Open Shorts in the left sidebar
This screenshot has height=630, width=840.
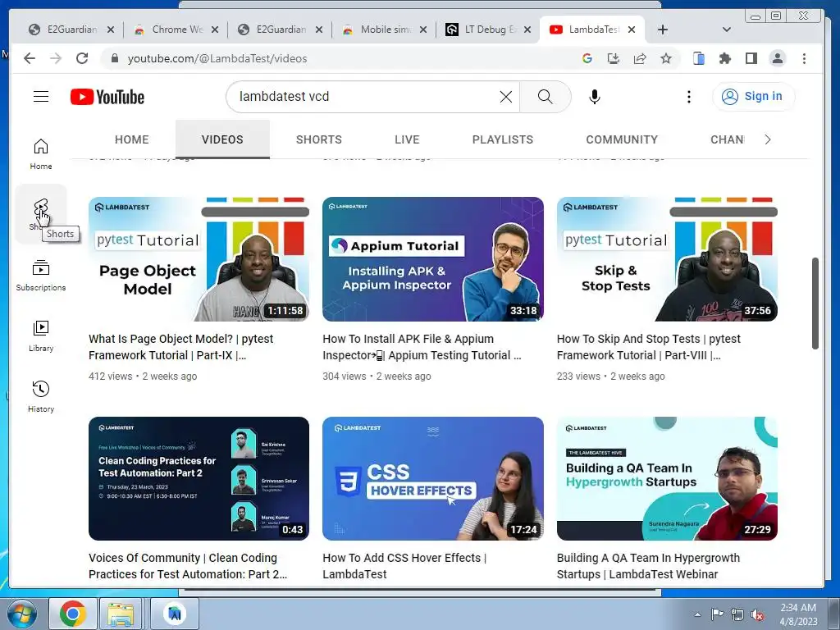point(41,214)
